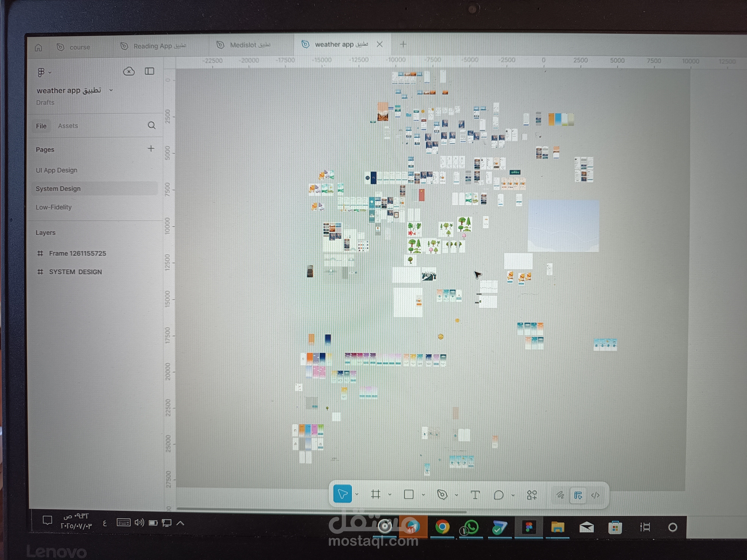Click the search icon in File panel

152,126
